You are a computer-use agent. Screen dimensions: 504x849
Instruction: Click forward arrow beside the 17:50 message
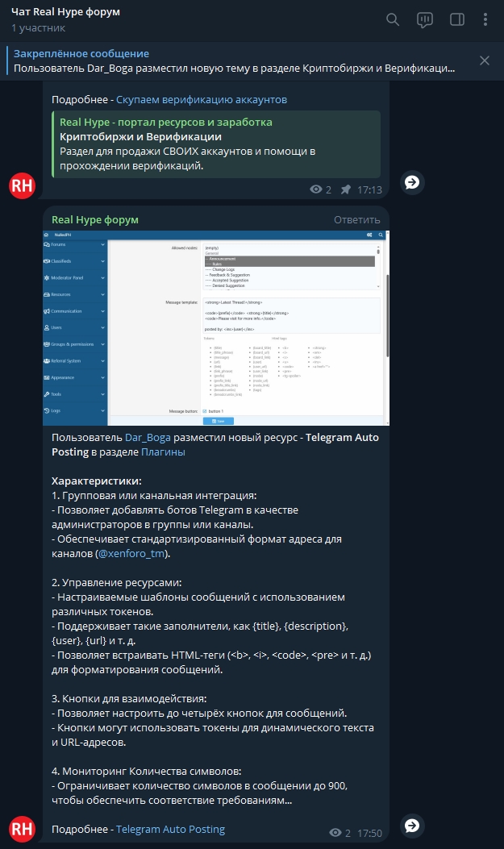[412, 826]
